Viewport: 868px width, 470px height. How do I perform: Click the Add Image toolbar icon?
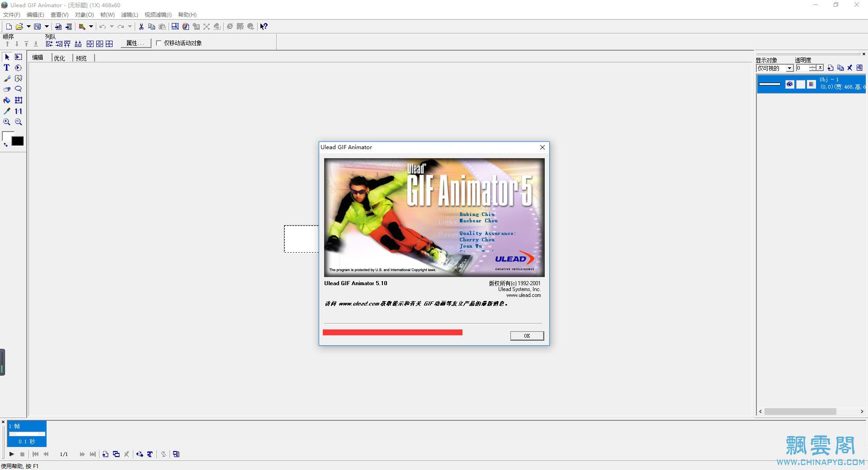point(58,27)
